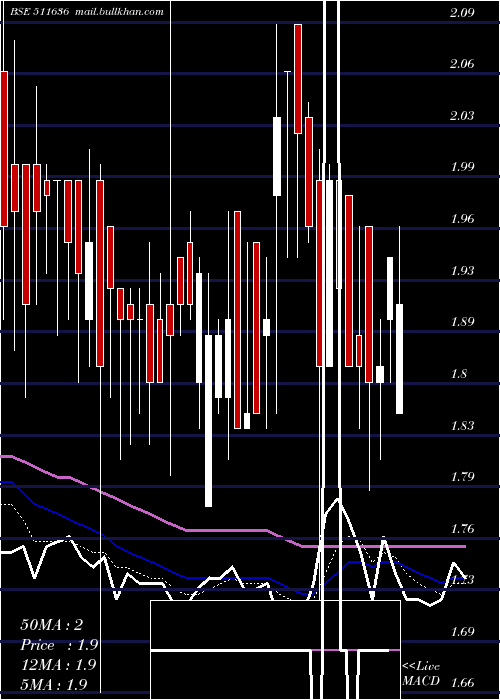Click the Price : 1.9 legend text
Image resolution: width=500 pixels, height=700 pixels.
click(x=59, y=645)
